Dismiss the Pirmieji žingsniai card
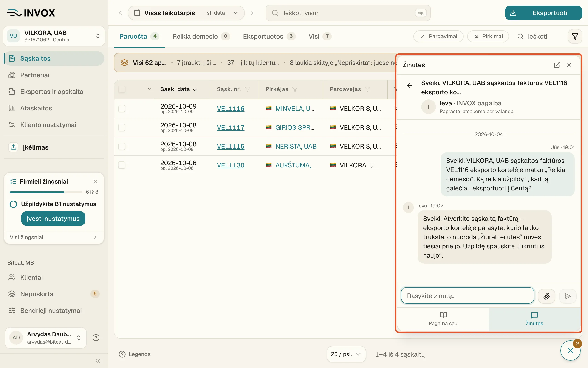This screenshot has height=368, width=588. tap(95, 181)
